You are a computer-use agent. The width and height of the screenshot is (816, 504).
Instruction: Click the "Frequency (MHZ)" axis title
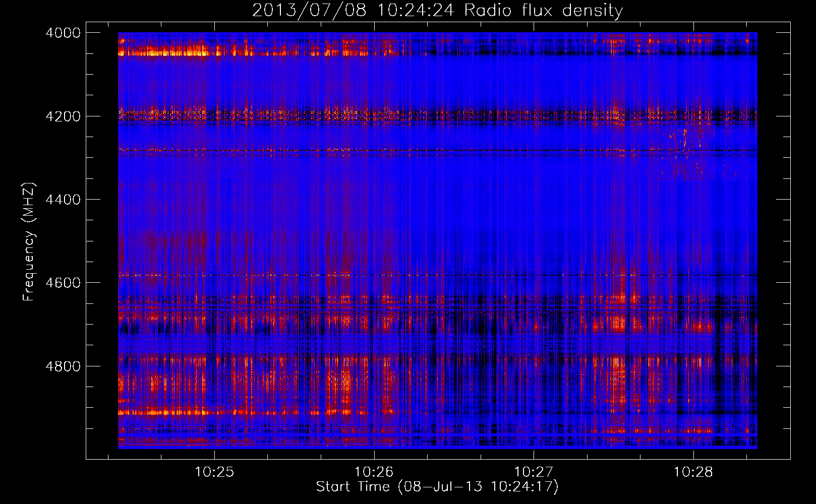29,242
